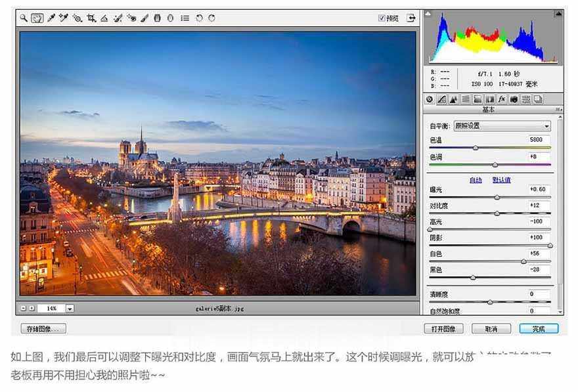Rotate image clockwise
The image size is (578, 392).
point(211,18)
